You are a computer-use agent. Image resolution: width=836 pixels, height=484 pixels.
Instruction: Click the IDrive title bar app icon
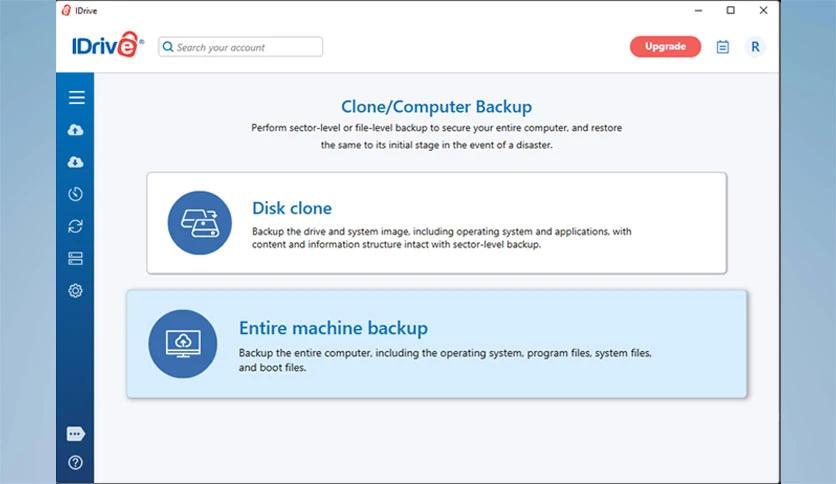coord(66,10)
